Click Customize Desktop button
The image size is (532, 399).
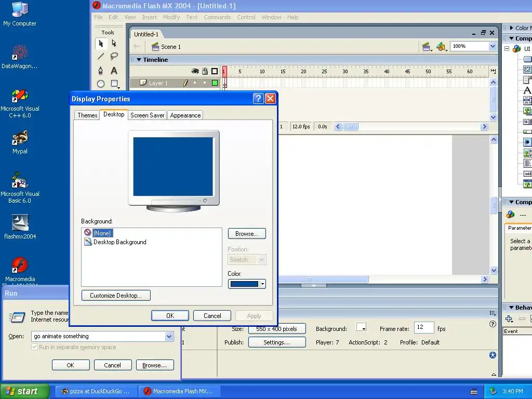pyautogui.click(x=116, y=296)
